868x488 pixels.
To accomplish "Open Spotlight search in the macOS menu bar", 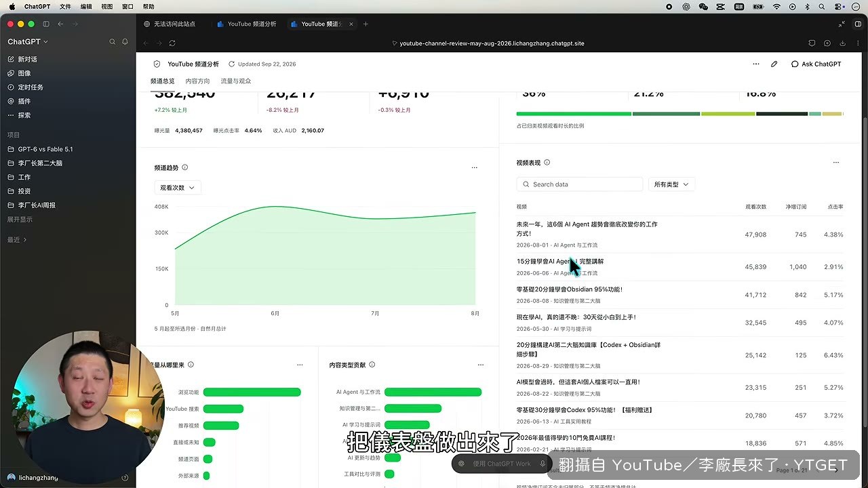I will point(823,7).
